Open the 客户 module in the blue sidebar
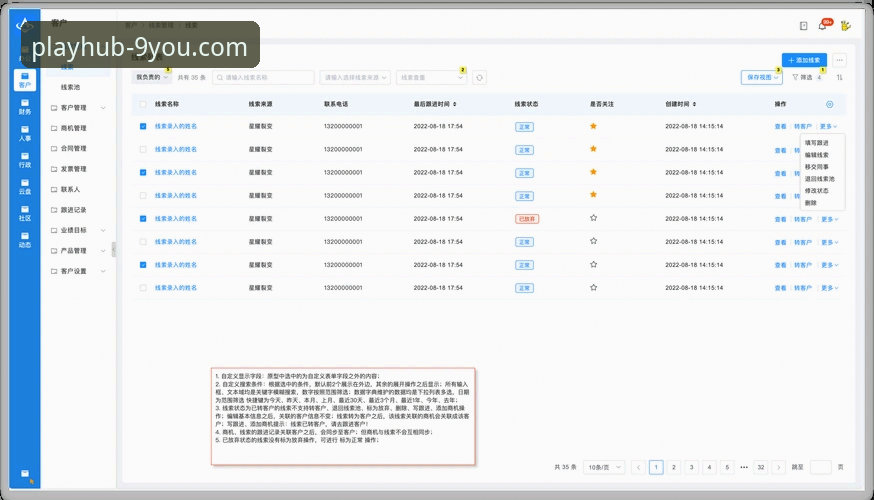Viewport: 874px width, 500px height. (x=25, y=80)
